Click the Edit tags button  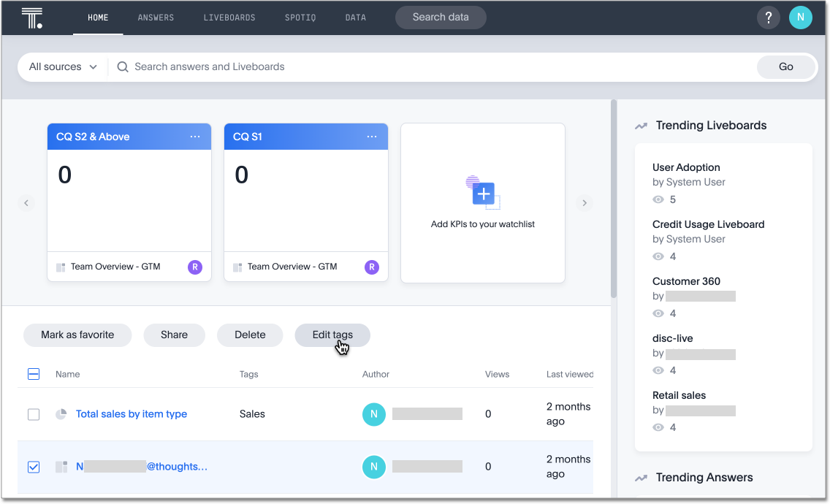coord(332,335)
